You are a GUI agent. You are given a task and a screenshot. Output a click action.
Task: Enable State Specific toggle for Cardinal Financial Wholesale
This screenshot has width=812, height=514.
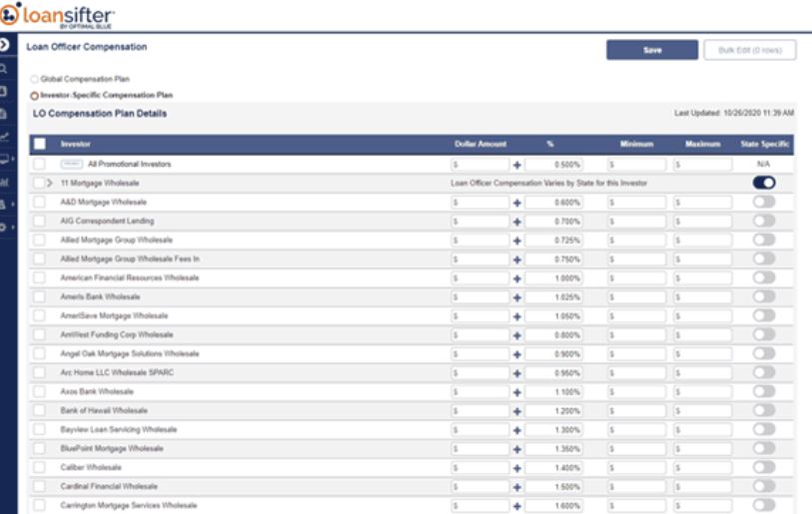click(x=764, y=486)
